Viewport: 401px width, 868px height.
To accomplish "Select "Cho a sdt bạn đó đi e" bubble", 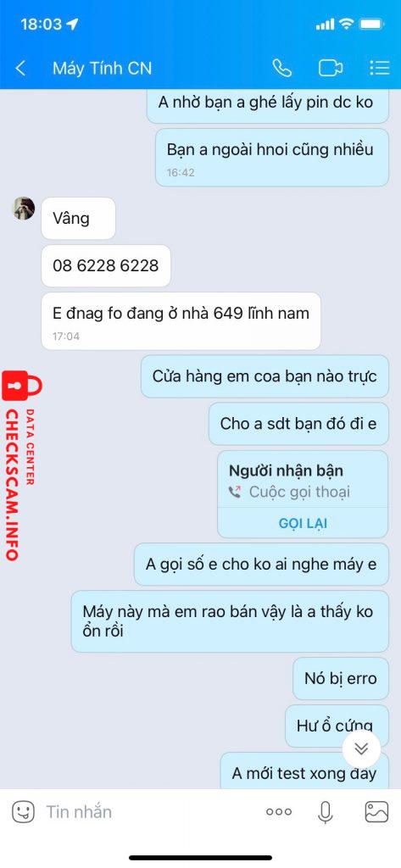I will coord(298,424).
